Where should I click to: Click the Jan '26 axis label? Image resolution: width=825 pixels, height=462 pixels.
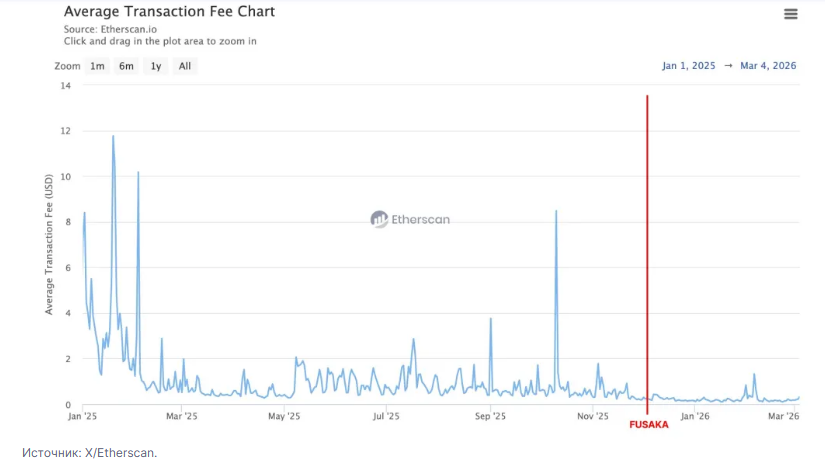tap(695, 416)
